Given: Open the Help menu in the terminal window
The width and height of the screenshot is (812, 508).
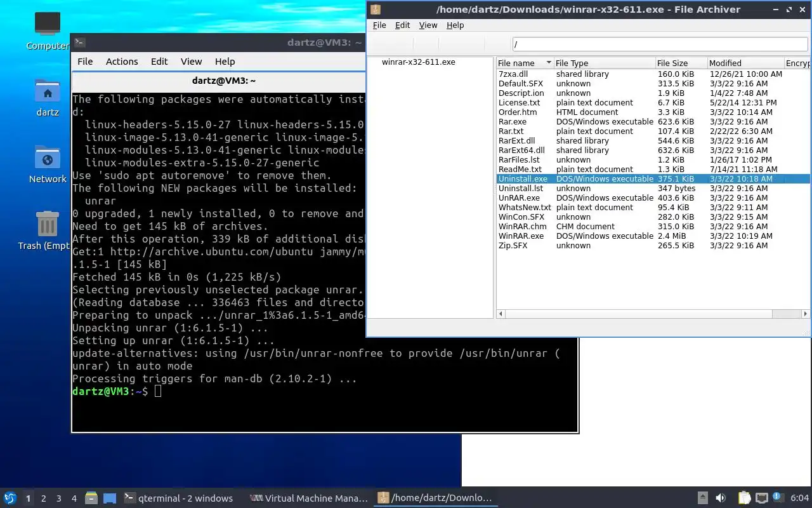Looking at the screenshot, I should [x=225, y=62].
